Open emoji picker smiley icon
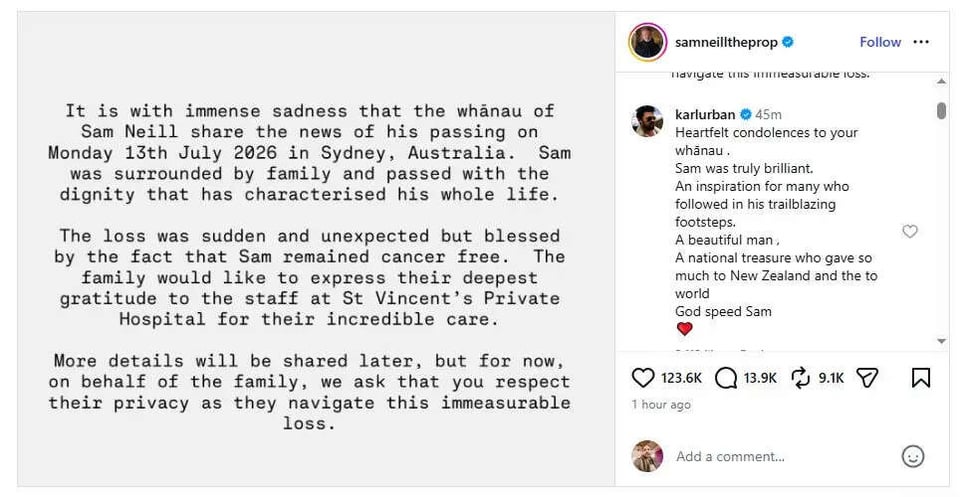 coord(913,456)
